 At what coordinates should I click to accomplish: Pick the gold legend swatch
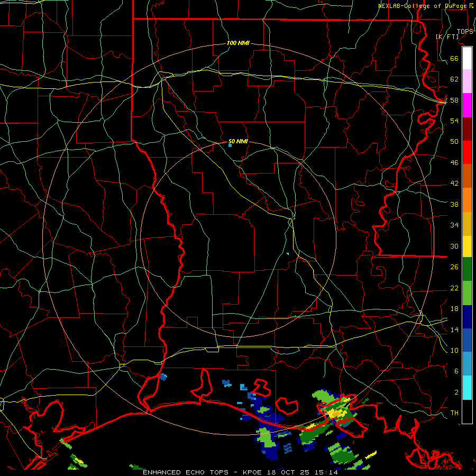pyautogui.click(x=467, y=224)
